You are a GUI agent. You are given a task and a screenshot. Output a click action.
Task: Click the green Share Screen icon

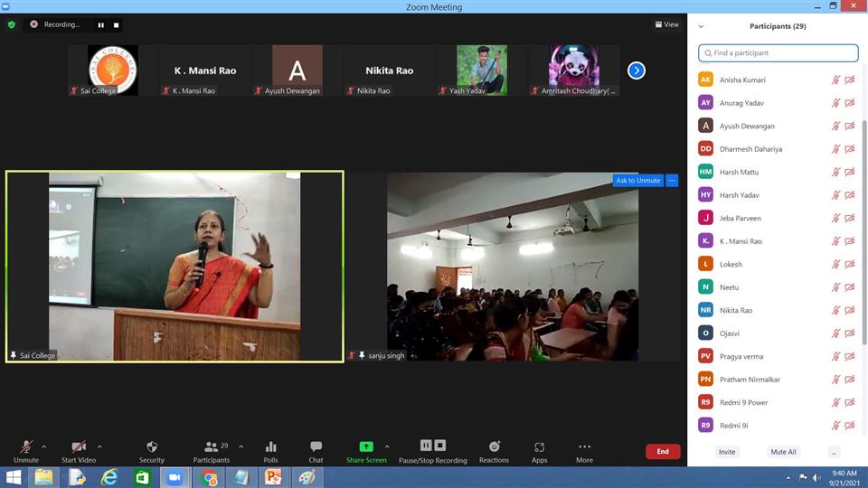point(366,446)
